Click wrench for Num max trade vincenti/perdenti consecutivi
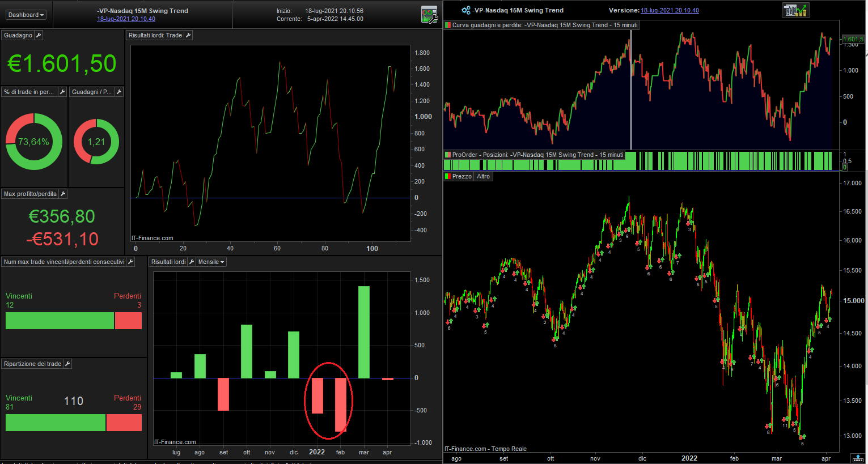The image size is (868, 464). pyautogui.click(x=130, y=262)
